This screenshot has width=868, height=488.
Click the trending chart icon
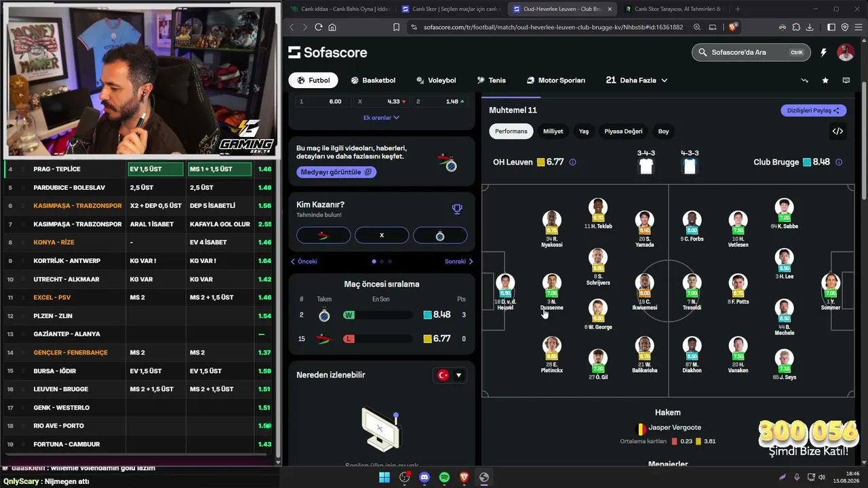click(x=805, y=80)
